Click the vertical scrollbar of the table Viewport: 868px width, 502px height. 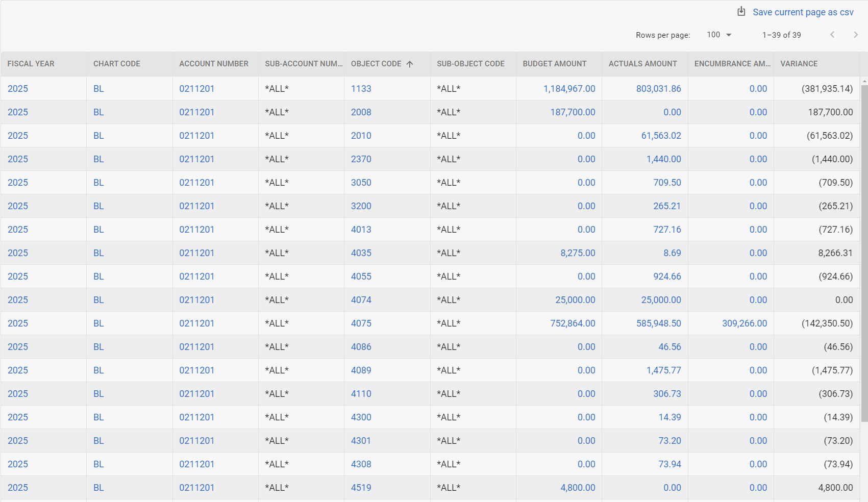864,254
